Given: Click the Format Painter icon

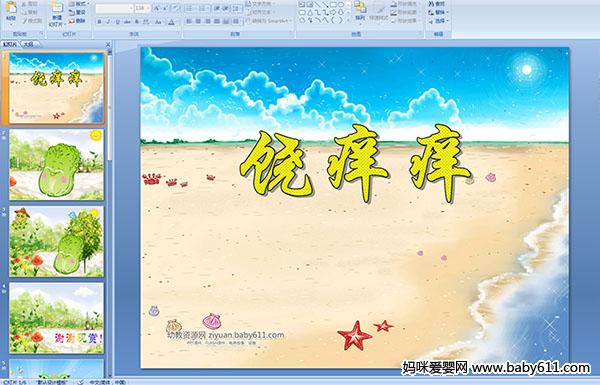Looking at the screenshot, I should coord(32,21).
